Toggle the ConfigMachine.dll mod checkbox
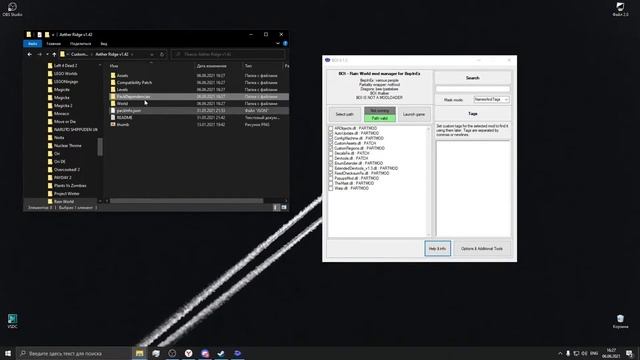This screenshot has height=360, width=640. (x=331, y=138)
